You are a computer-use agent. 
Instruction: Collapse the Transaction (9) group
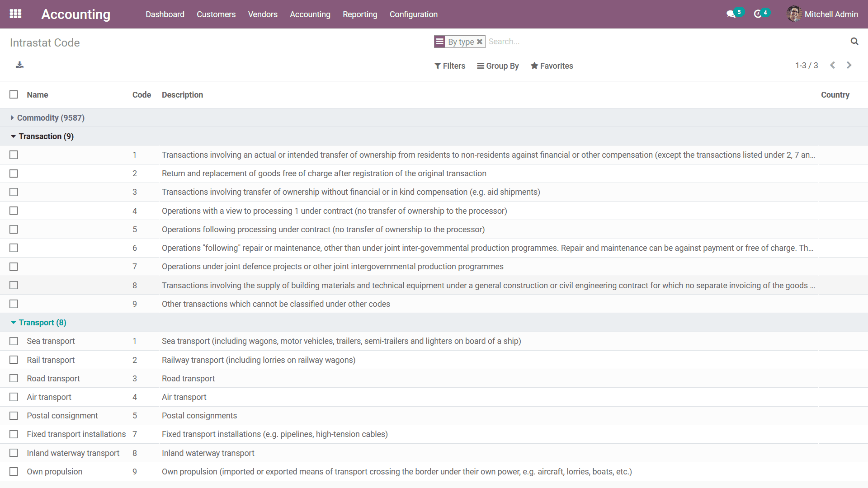tap(42, 136)
